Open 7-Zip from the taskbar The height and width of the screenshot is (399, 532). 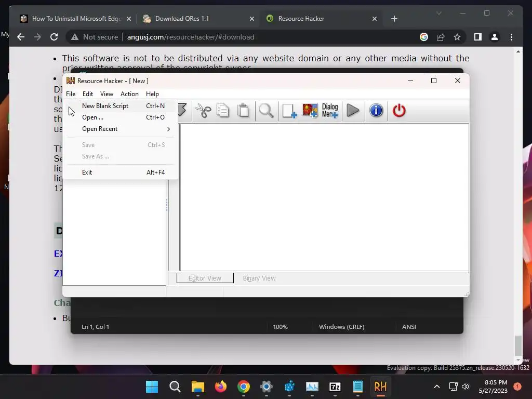coord(335,387)
